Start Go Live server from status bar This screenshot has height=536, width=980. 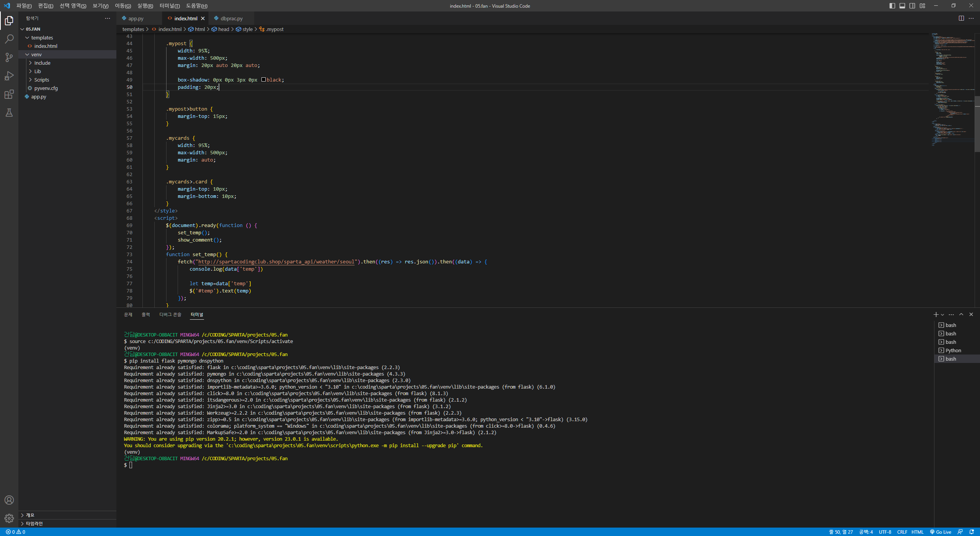[941, 532]
